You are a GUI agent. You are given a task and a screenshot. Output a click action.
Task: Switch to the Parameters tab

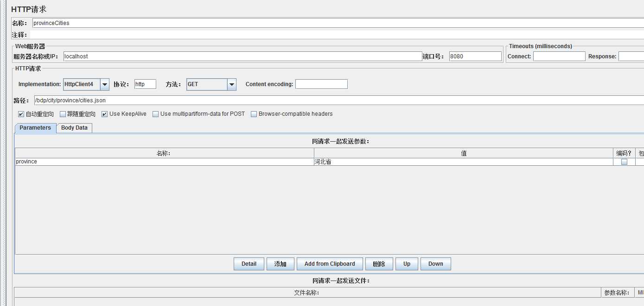[x=35, y=128]
